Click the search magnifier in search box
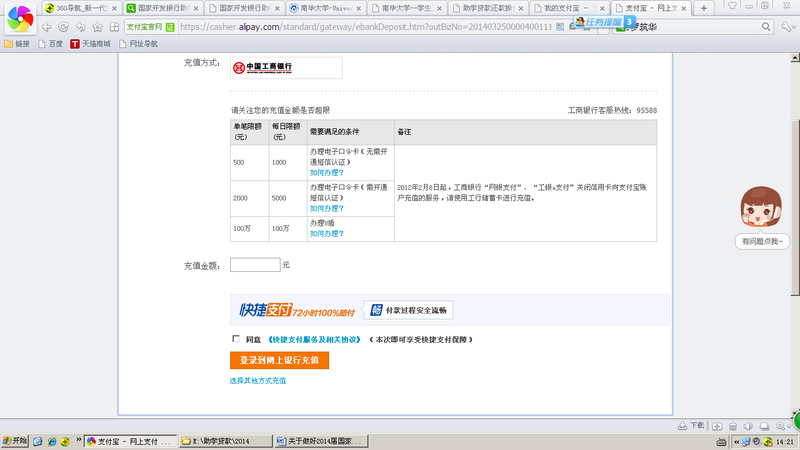This screenshot has height=450, width=800. tap(766, 27)
